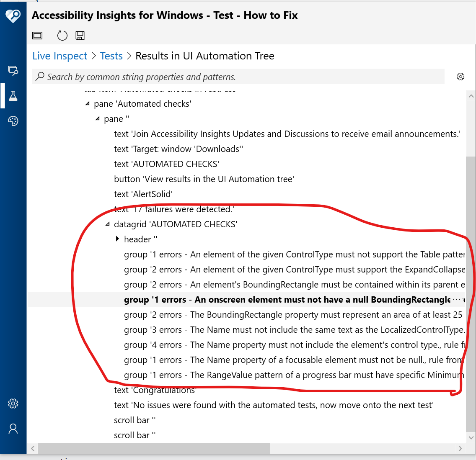Viewport: 476px width, 460px height.
Task: Refresh the UI Automation tree
Action: pyautogui.click(x=62, y=35)
